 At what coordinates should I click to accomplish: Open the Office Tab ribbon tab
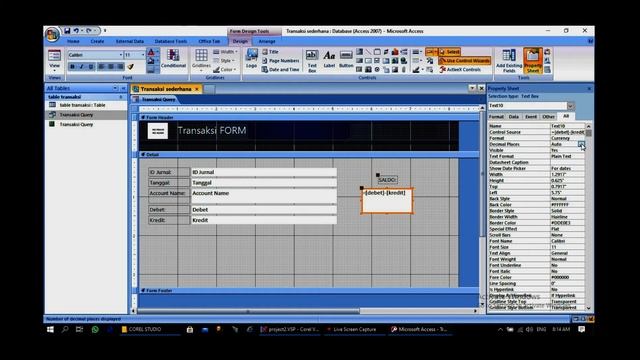[x=209, y=41]
